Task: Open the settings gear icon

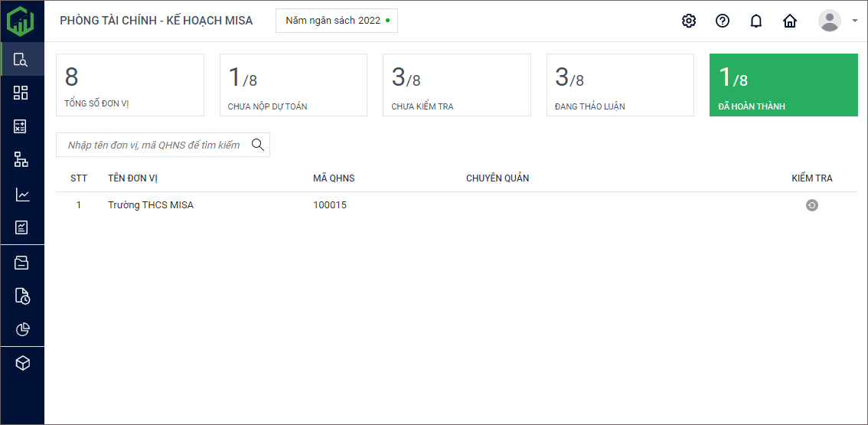Action: coord(688,21)
